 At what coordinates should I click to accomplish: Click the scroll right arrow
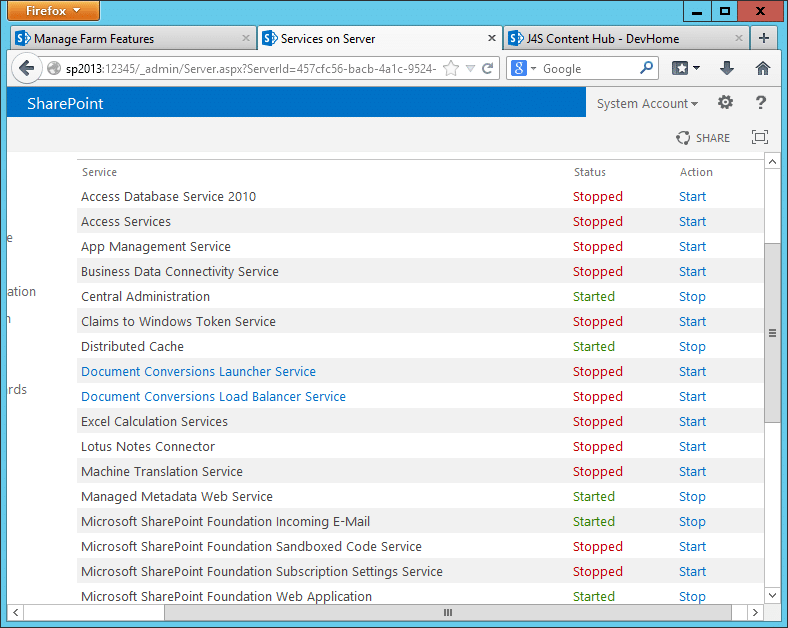tap(754, 612)
